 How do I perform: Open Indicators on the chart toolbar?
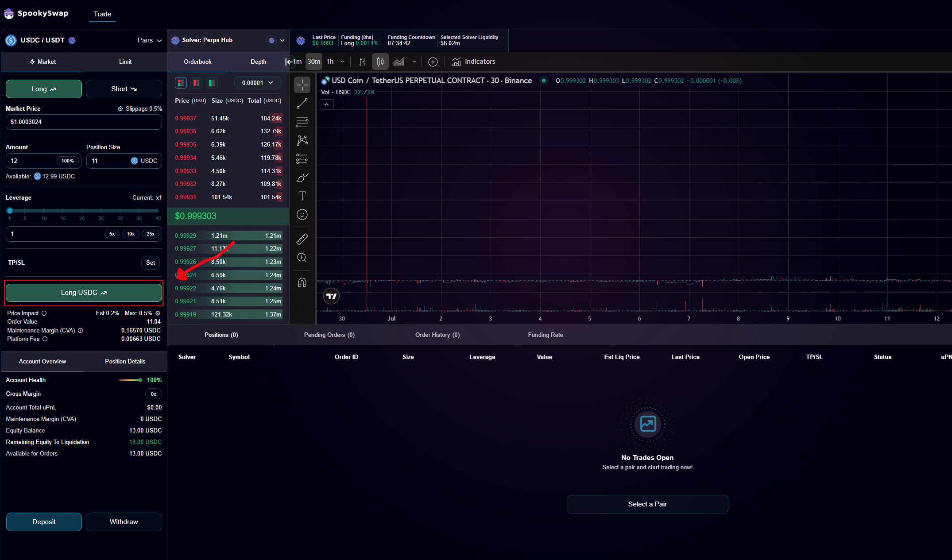[x=473, y=62]
